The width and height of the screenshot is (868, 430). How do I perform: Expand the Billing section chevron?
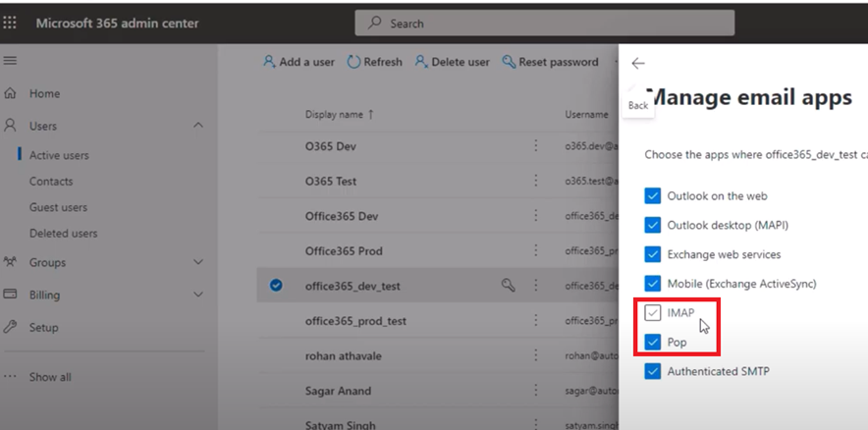pos(197,295)
